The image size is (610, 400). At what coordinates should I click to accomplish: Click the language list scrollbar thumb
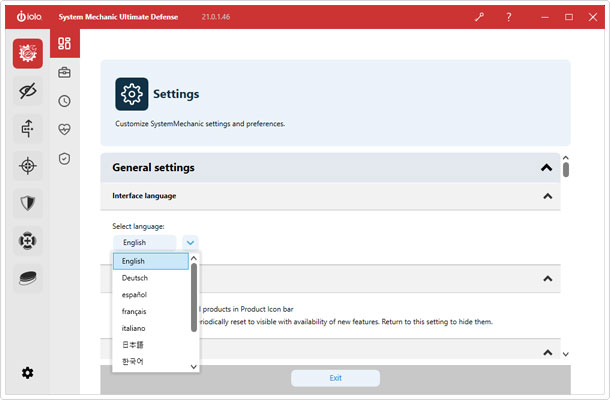point(194,298)
